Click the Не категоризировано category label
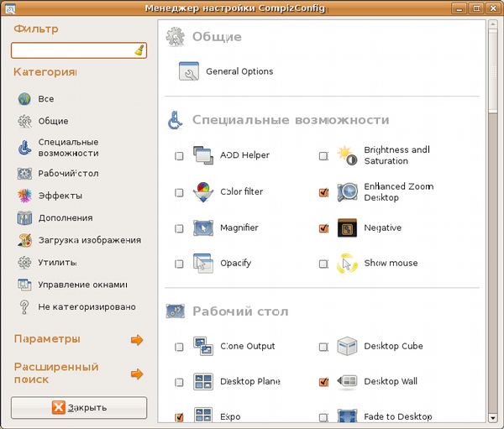Viewport: 504px width, 429px height. click(x=87, y=307)
